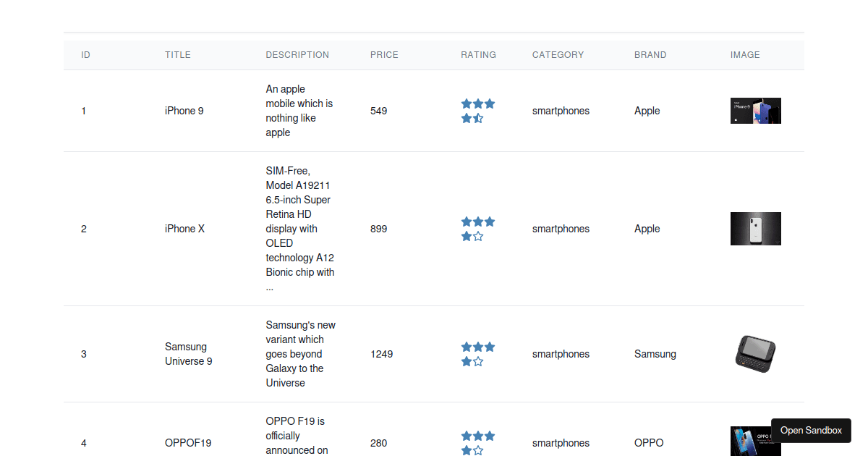868x456 pixels.
Task: Select ID link 2 for iPhone X
Action: [83, 229]
